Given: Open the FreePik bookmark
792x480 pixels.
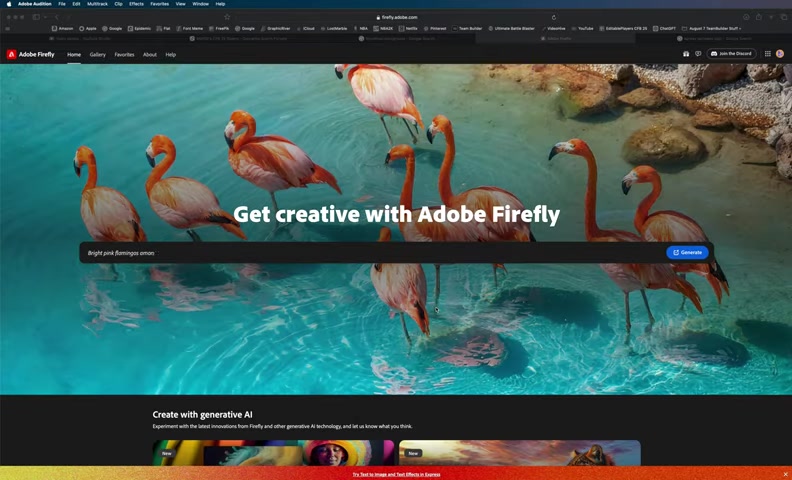Looking at the screenshot, I should 219,28.
